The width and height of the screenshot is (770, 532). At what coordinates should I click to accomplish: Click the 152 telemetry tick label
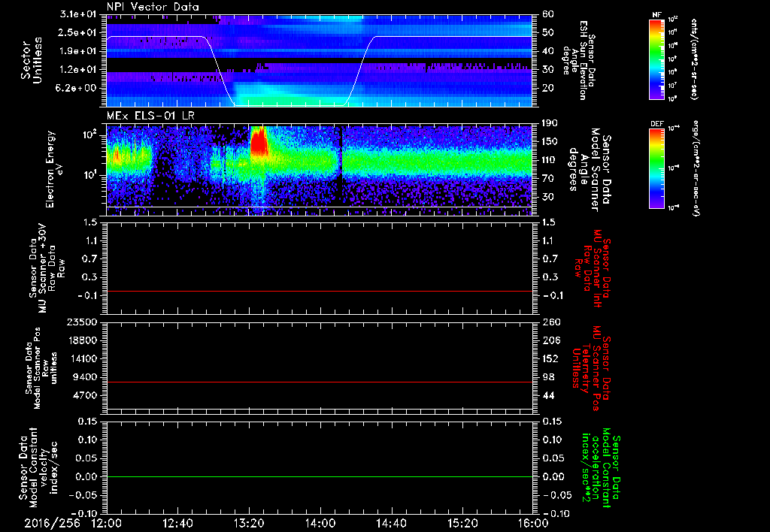[x=551, y=358]
